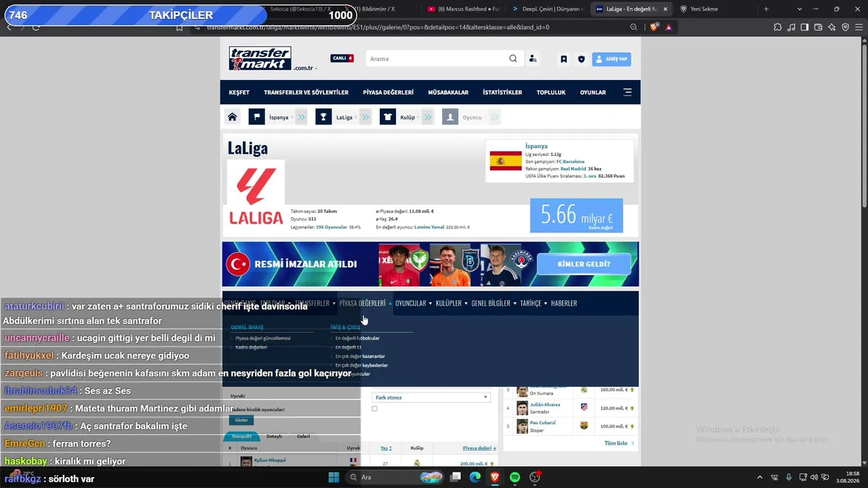
Task: Click the LaLiga logo image
Action: (256, 195)
